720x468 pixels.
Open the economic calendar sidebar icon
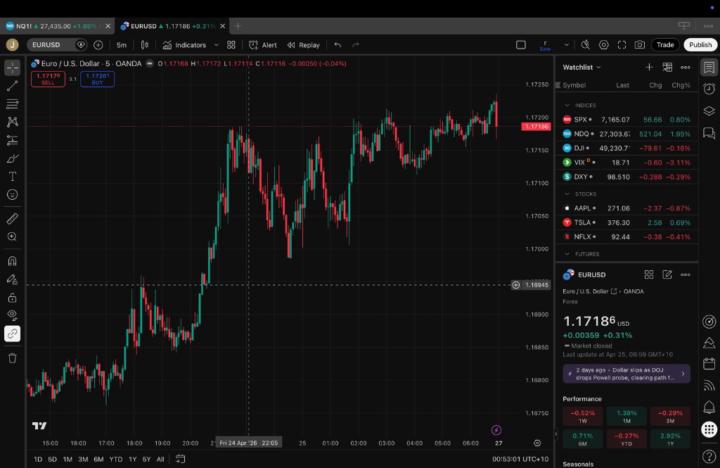[709, 364]
